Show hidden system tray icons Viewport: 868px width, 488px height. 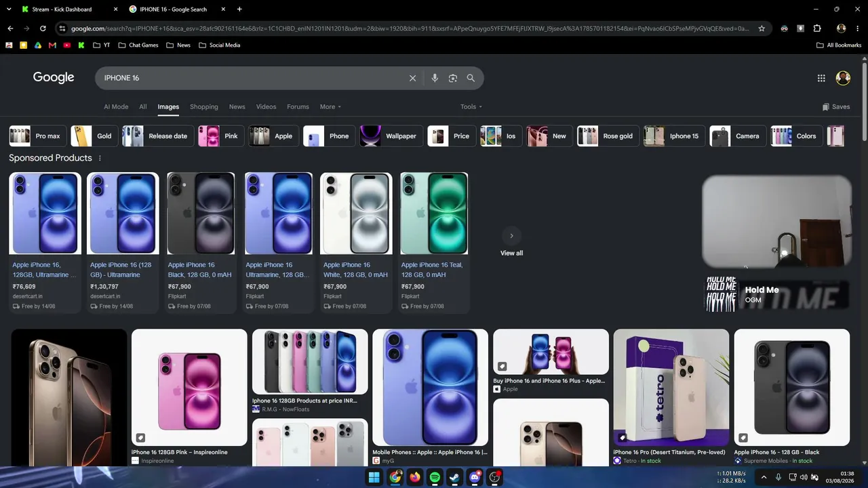(x=764, y=477)
